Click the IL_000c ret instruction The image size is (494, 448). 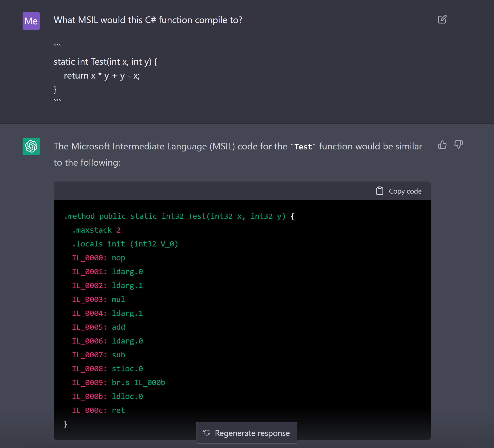(x=98, y=410)
